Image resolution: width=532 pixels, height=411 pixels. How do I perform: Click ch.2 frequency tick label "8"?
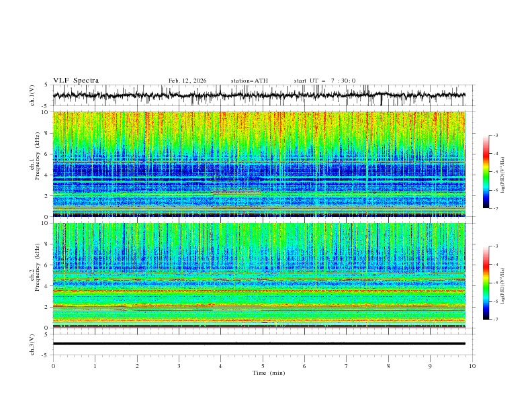47,244
